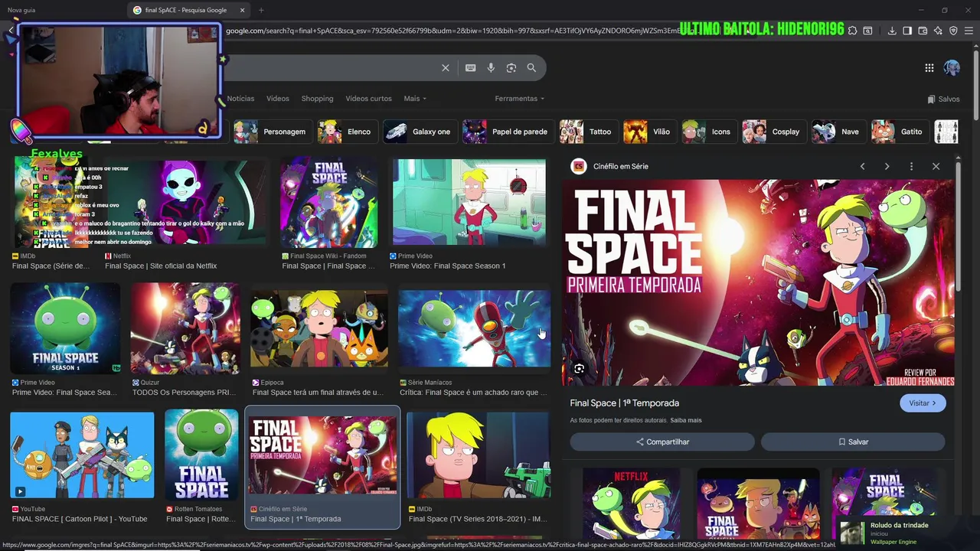
Task: Switch to the Notícias tab
Action: coord(240,99)
